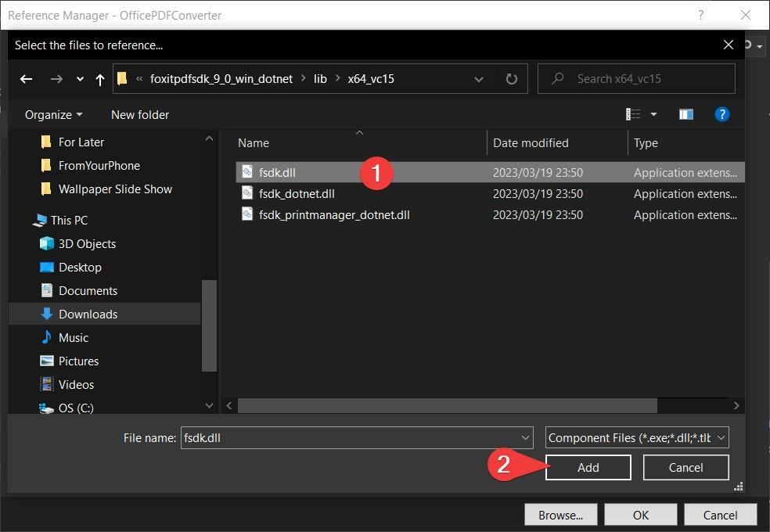Image resolution: width=770 pixels, height=532 pixels.
Task: Go up one folder level with up arrow
Action: (100, 79)
